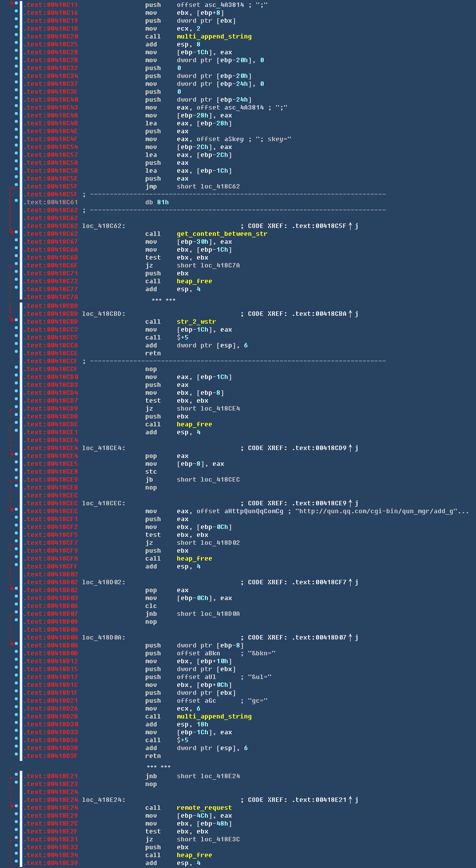Screen dimensions: 476x868
Task: Toggle breakpoint dot at address 00418C11
Action: 16,5
